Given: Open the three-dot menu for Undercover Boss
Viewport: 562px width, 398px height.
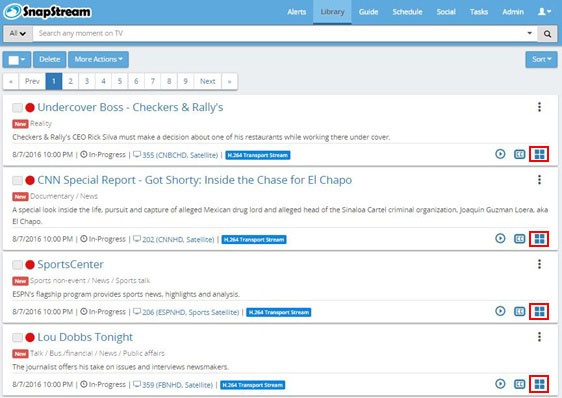Looking at the screenshot, I should pos(539,107).
